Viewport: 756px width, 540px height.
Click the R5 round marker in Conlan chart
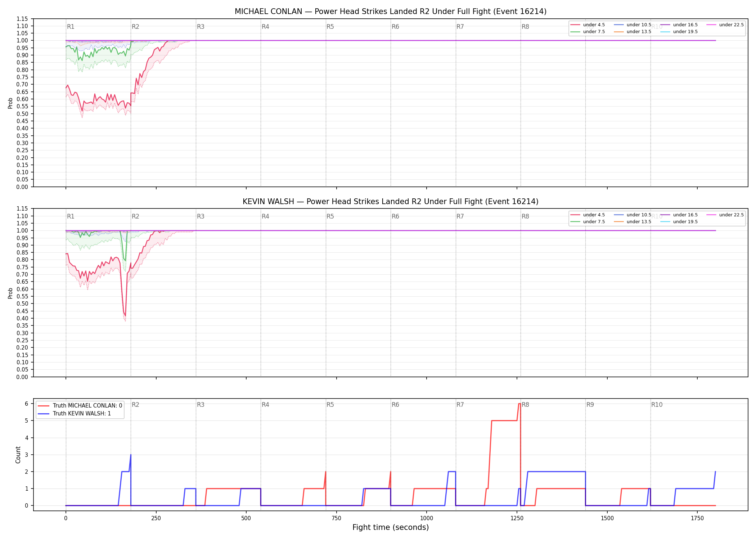tap(330, 27)
